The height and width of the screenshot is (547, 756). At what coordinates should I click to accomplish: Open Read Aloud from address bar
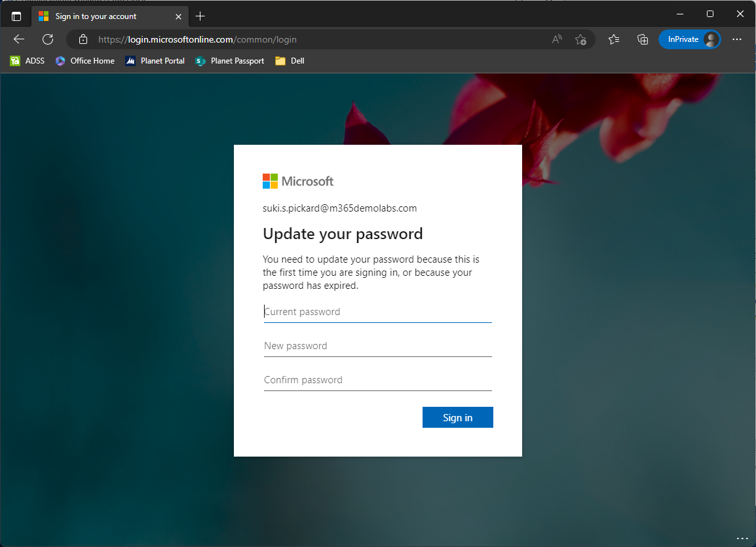(x=557, y=39)
